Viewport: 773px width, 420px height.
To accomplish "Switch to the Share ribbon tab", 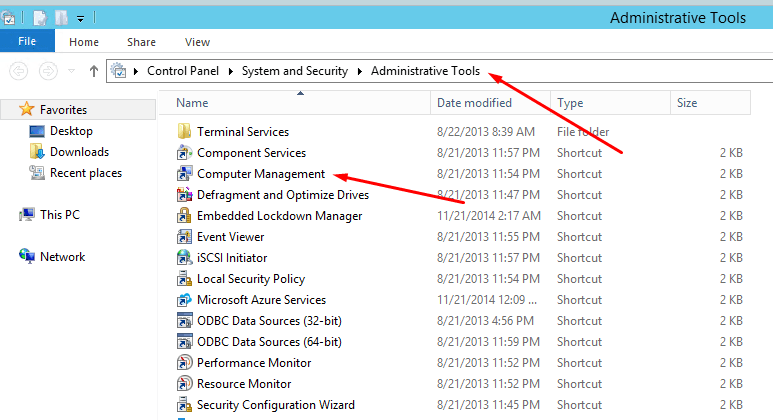I will click(141, 42).
